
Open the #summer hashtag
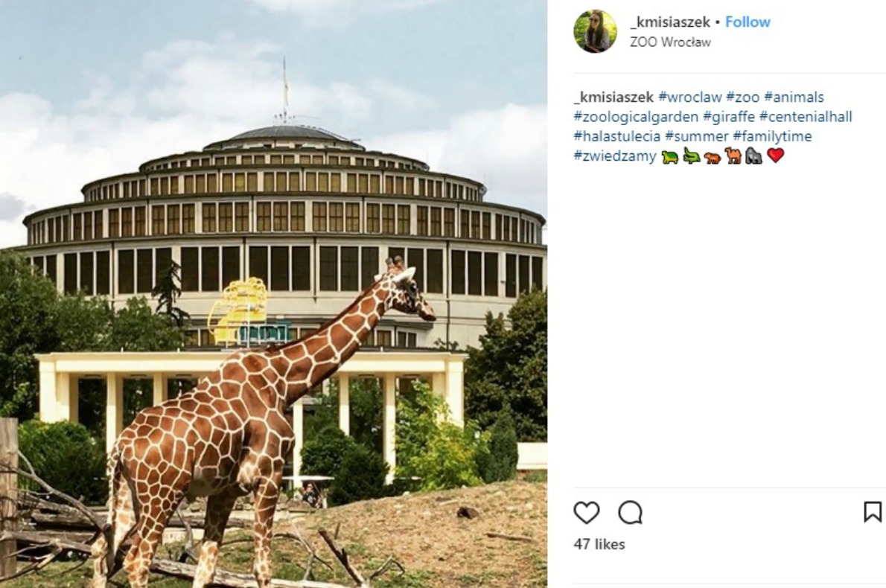(x=696, y=136)
